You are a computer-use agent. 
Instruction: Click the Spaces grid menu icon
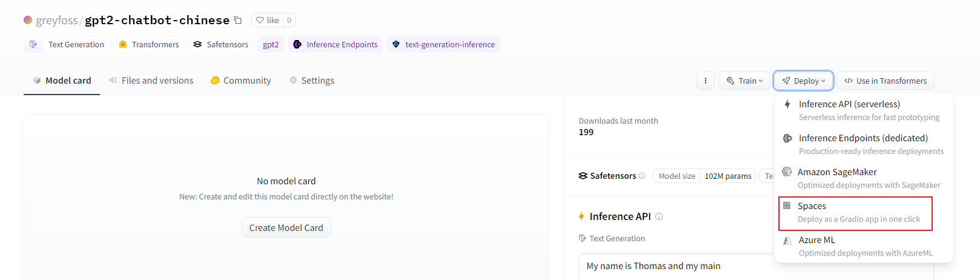pyautogui.click(x=787, y=205)
